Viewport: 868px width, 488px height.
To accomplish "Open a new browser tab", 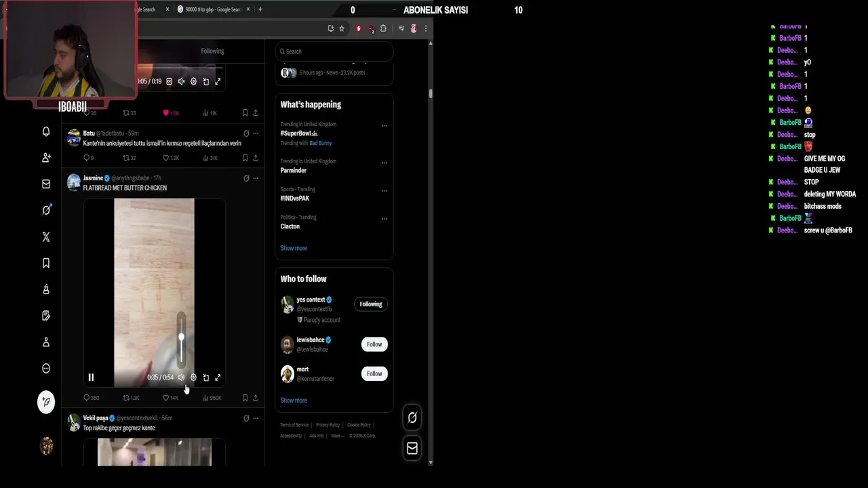I will pyautogui.click(x=260, y=9).
